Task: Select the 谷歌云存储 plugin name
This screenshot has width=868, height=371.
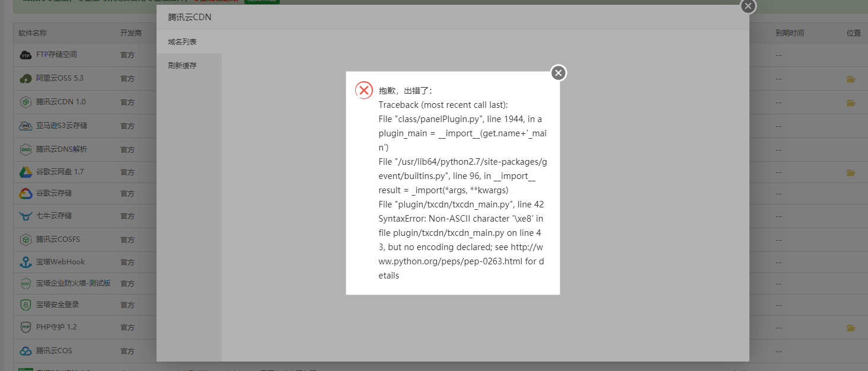Action: pyautogui.click(x=54, y=193)
